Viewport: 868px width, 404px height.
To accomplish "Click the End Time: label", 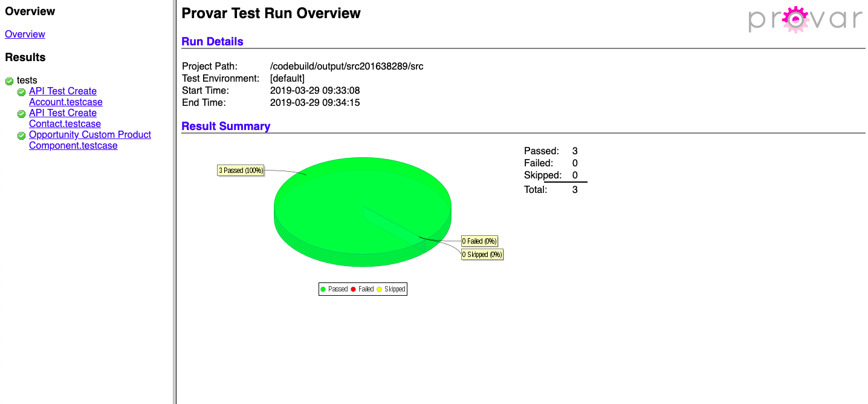I will point(204,103).
